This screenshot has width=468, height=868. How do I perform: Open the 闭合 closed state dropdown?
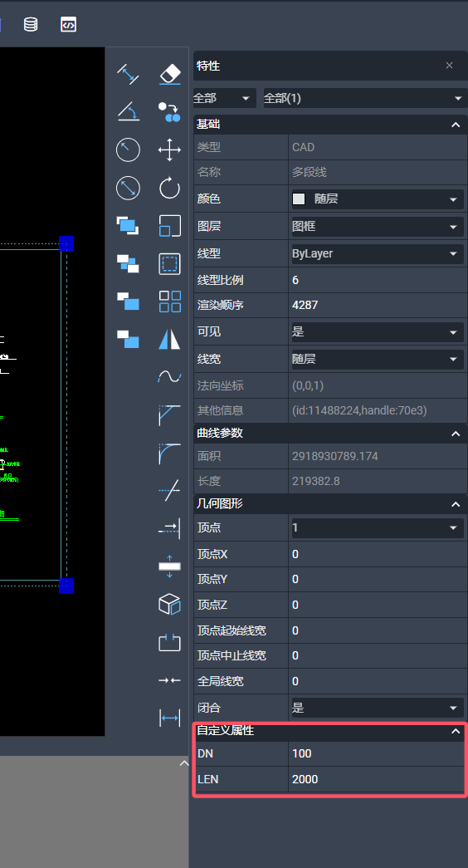378,708
